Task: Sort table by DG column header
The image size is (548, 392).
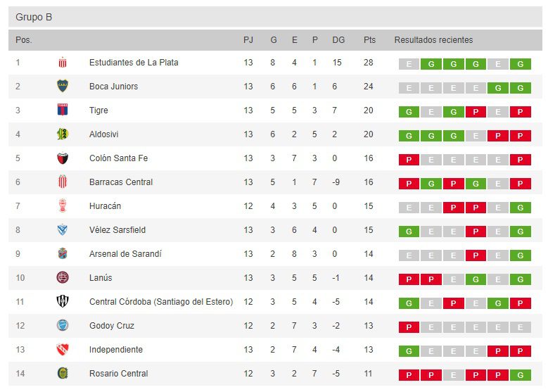Action: [338, 40]
